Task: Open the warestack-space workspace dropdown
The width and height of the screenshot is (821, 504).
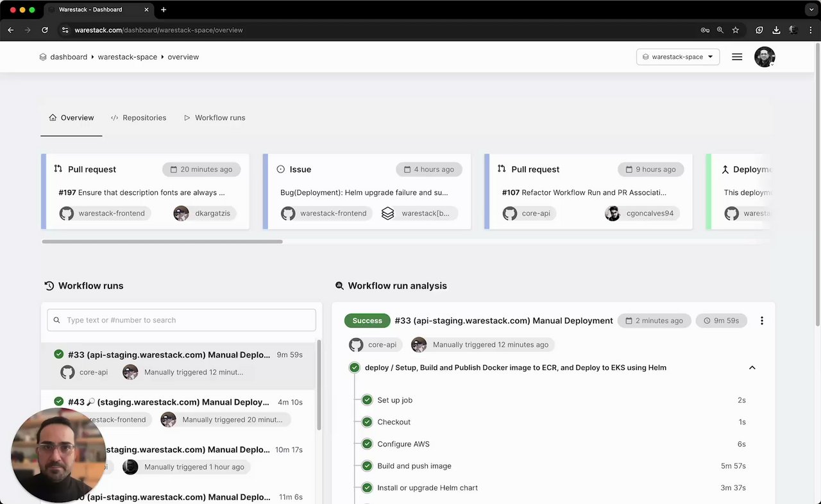Action: [x=678, y=57]
